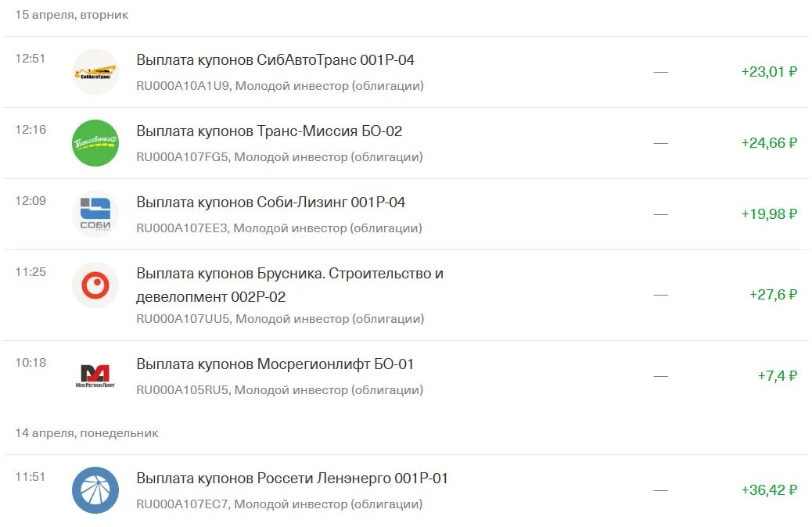Select the Соби-Лизинг logo icon
This screenshot has height=527, width=812.
95,213
